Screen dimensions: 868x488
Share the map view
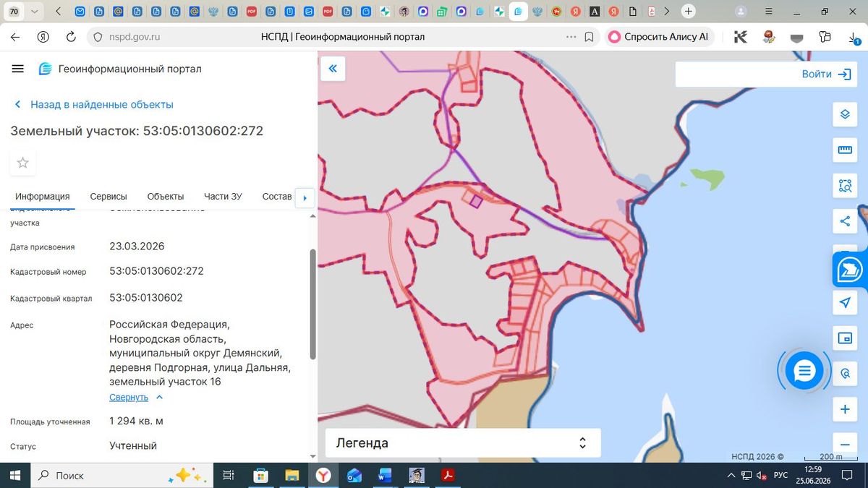(x=845, y=221)
